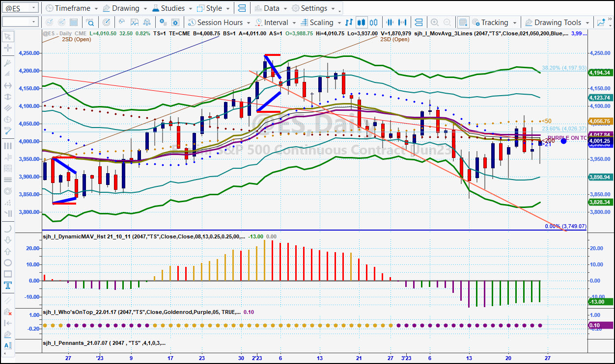Click the gear with hash settings icon
The height and width of the screenshot is (364, 615).
pos(163,23)
